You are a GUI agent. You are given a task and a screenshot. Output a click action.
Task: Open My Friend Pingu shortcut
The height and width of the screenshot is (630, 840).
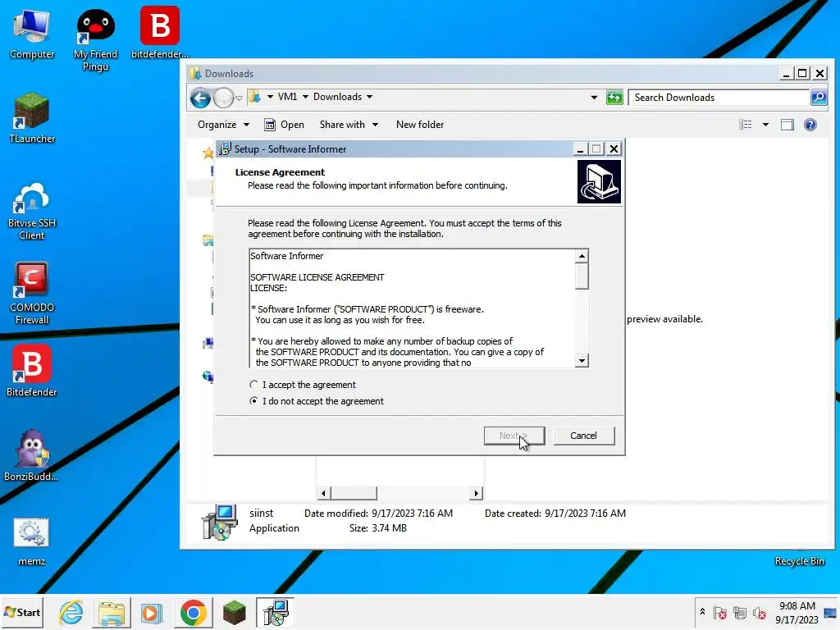pos(95,39)
